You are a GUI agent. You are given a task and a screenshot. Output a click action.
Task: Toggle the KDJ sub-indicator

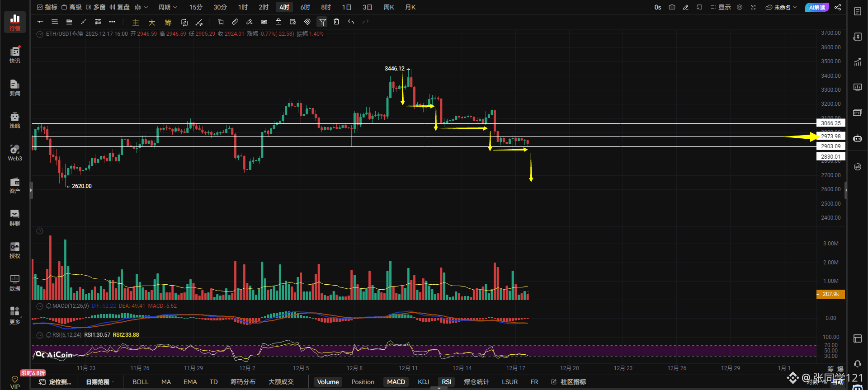point(424,382)
